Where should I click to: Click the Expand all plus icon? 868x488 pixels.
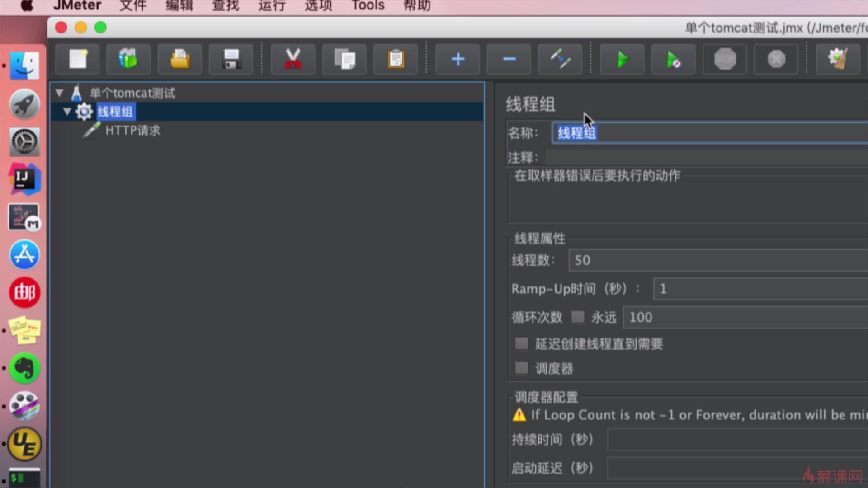458,59
